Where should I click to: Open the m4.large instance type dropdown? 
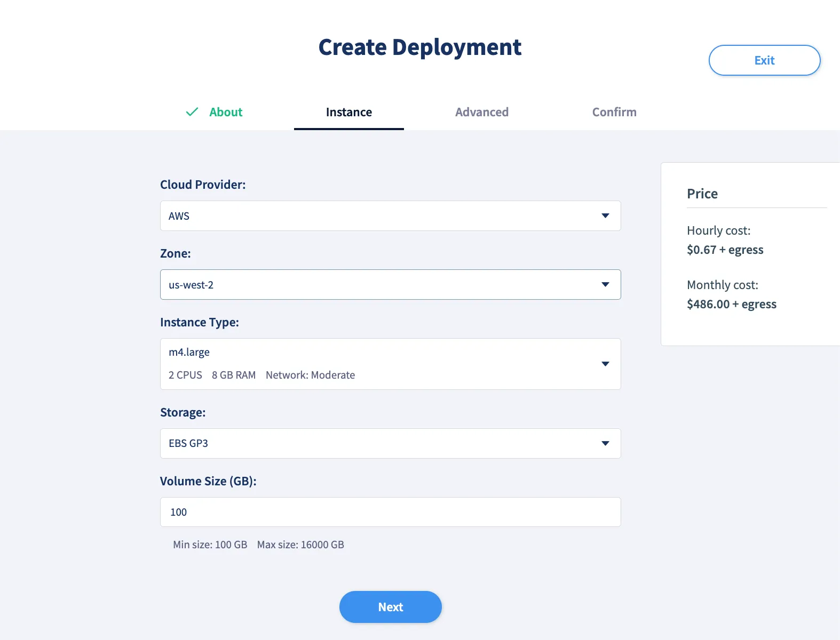[374, 364]
